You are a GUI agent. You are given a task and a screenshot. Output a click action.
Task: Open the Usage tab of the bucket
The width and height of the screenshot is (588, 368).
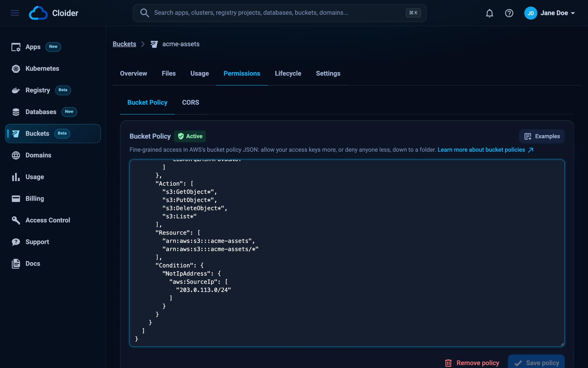click(x=199, y=74)
